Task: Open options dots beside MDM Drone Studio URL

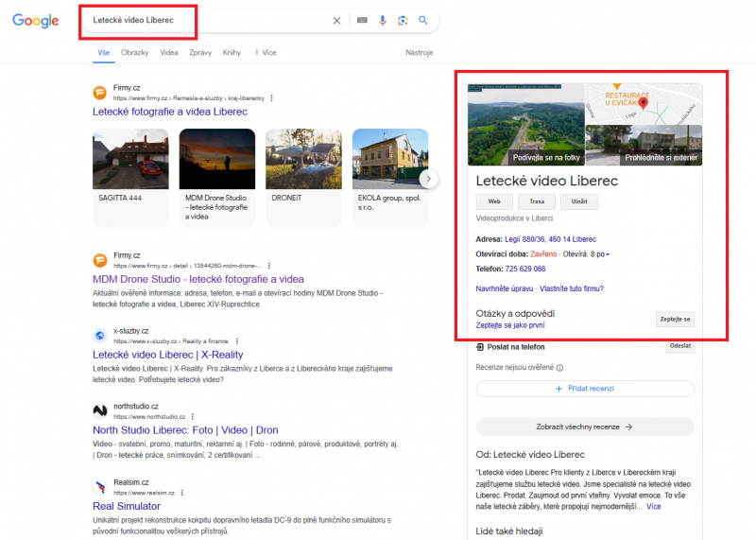Action: [269, 266]
